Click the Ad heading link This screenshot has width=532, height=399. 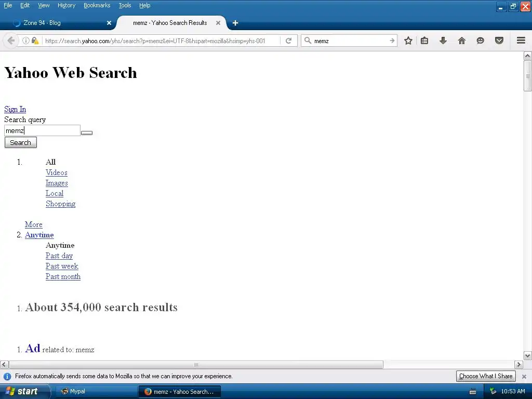pyautogui.click(x=33, y=349)
